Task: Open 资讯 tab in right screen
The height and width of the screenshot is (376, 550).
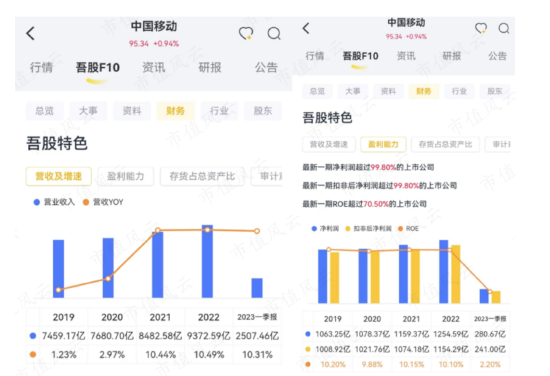Action: pyautogui.click(x=406, y=56)
